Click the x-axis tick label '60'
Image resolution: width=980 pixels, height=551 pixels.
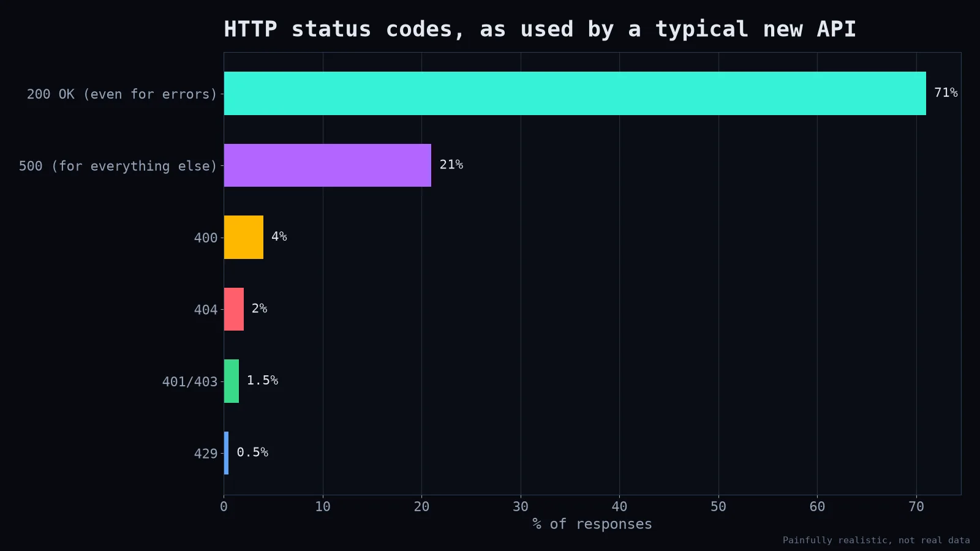point(817,506)
